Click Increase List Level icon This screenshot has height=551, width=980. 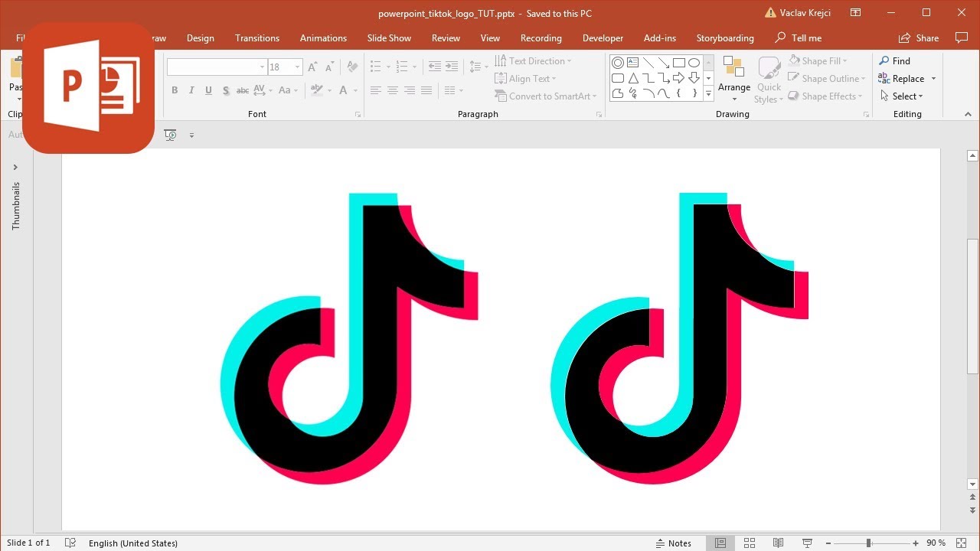(x=452, y=67)
